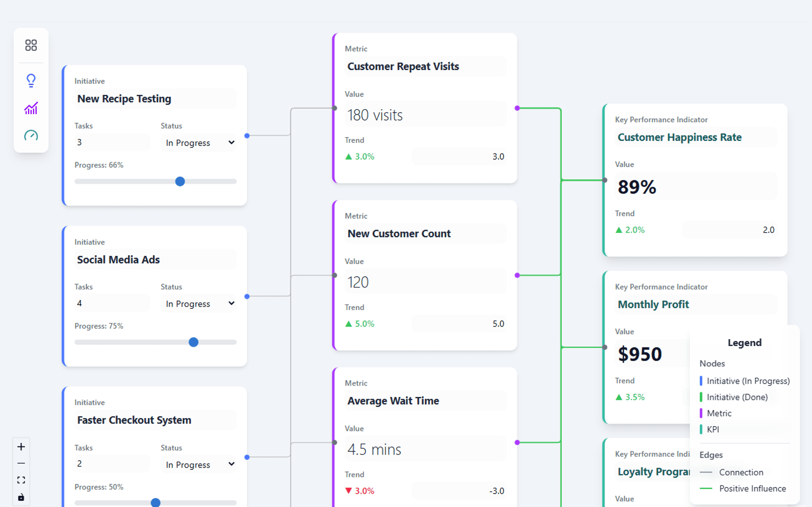Click Average Wait Time title field

pyautogui.click(x=425, y=401)
